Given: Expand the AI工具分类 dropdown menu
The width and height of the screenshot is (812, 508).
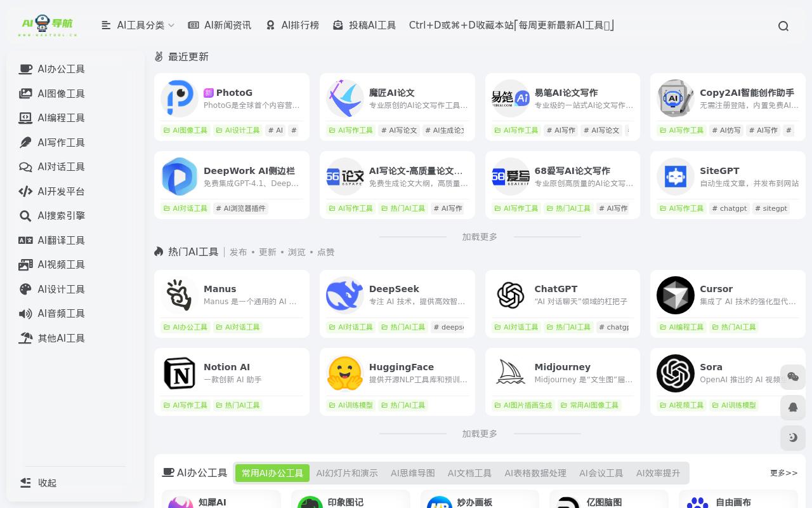Looking at the screenshot, I should point(138,25).
